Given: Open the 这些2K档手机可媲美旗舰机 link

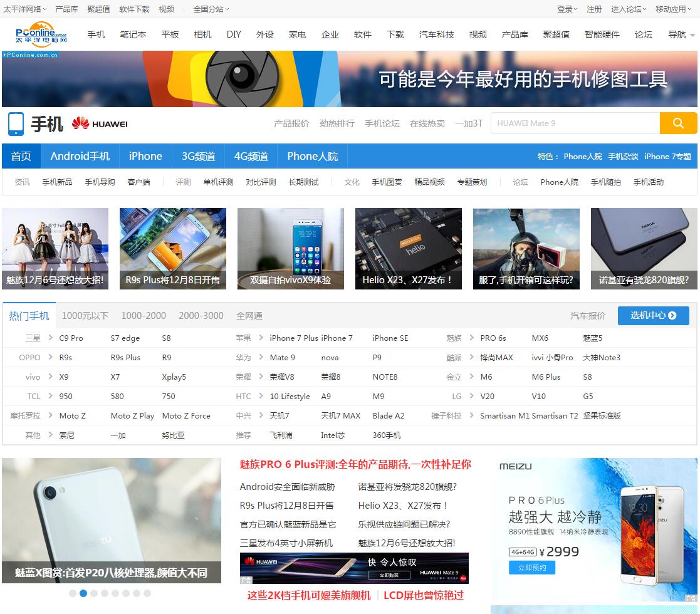Looking at the screenshot, I should coord(309,595).
